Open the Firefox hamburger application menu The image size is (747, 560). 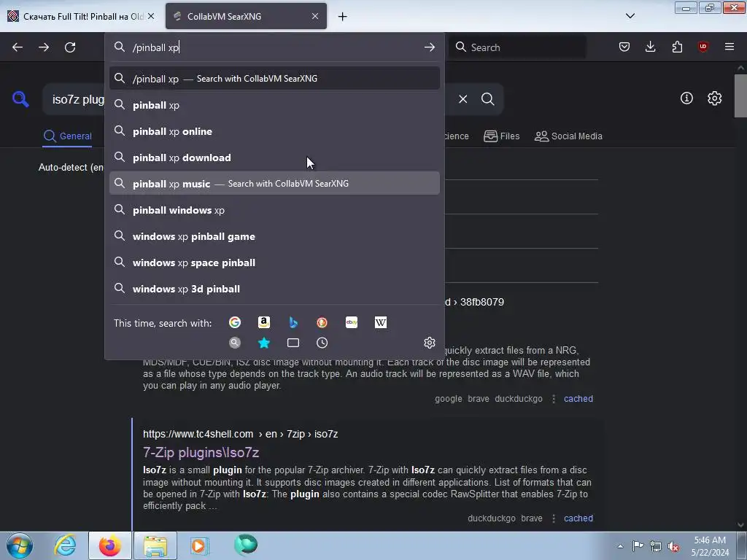tap(729, 47)
